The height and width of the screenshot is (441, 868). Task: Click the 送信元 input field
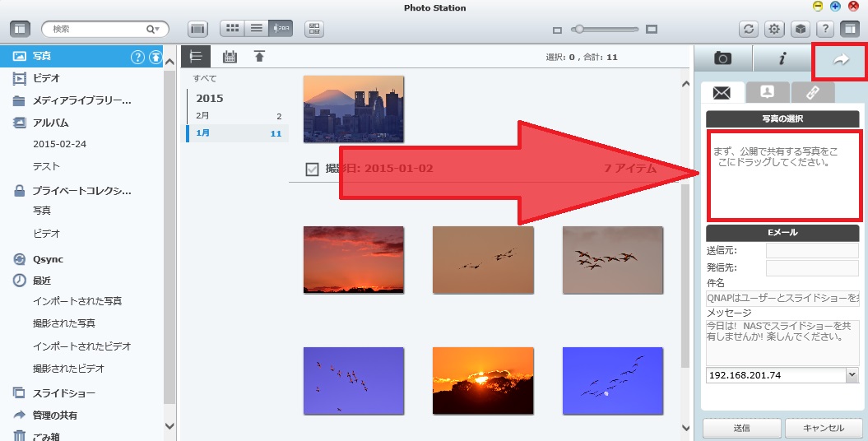click(x=812, y=251)
